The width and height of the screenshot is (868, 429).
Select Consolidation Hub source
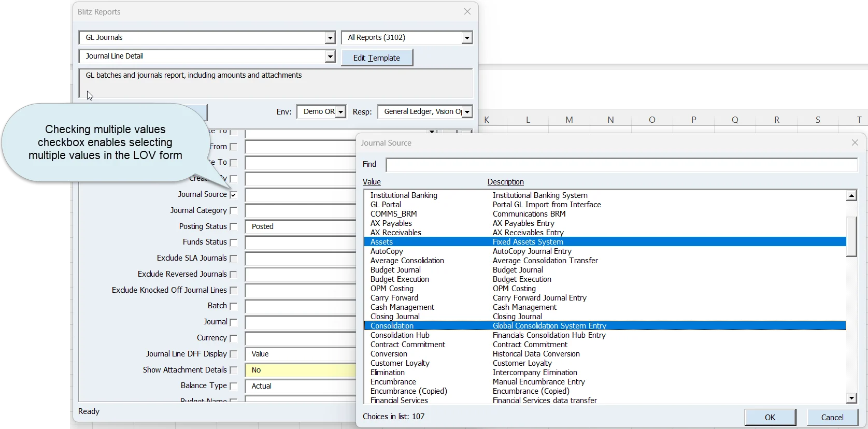[x=605, y=335]
